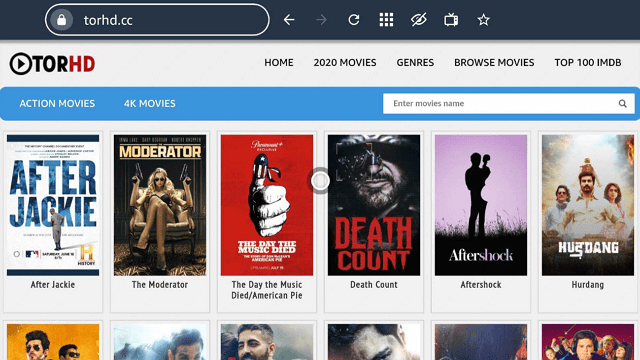Reload the page with refresh icon

coord(354,20)
